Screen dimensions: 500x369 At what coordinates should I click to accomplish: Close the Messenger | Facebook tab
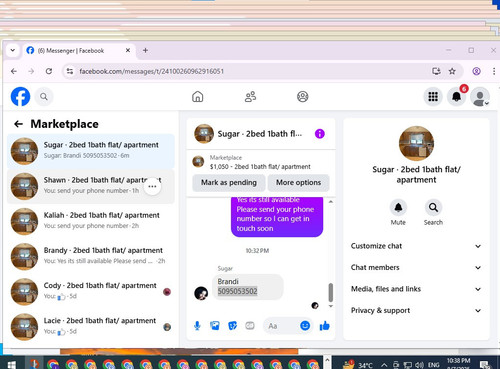tap(128, 50)
